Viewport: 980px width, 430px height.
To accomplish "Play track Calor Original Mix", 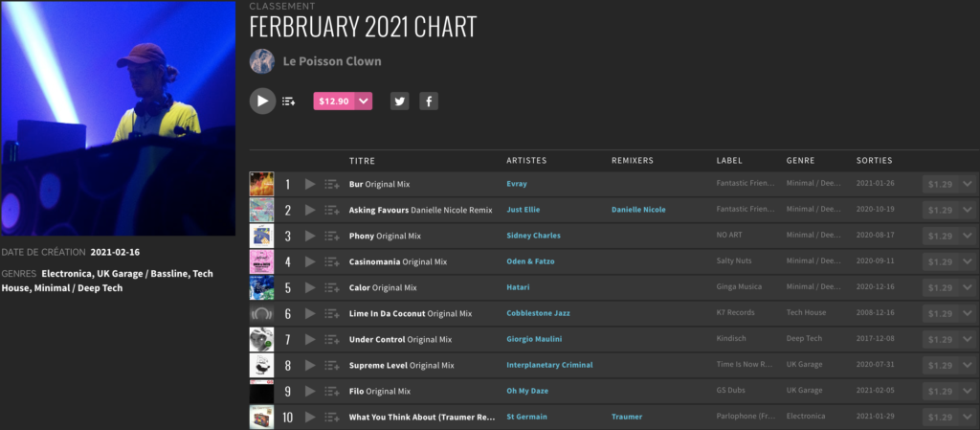I will (x=310, y=287).
